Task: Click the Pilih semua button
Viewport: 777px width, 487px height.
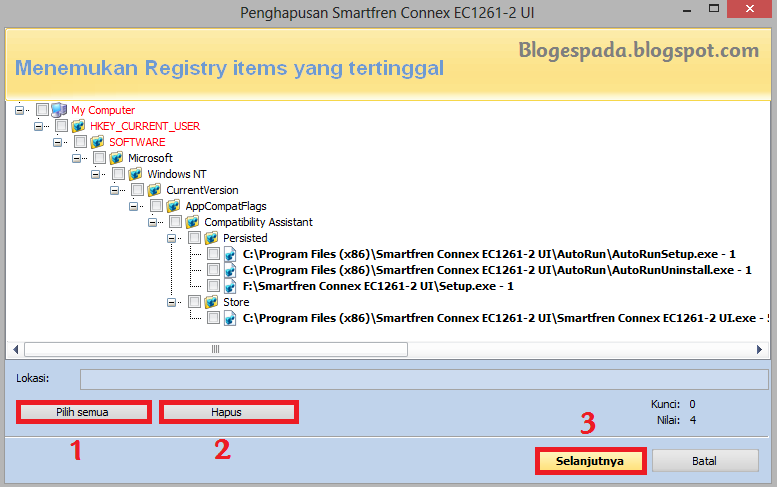Action: [83, 412]
